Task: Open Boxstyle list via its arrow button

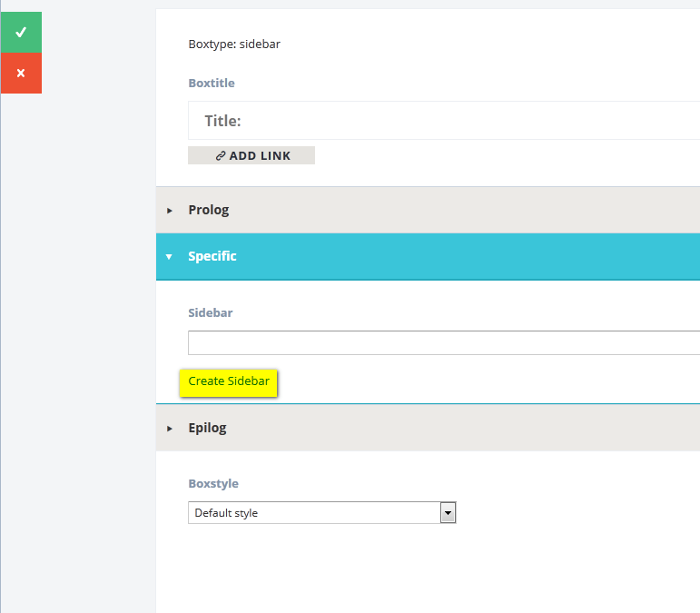Action: click(x=448, y=513)
